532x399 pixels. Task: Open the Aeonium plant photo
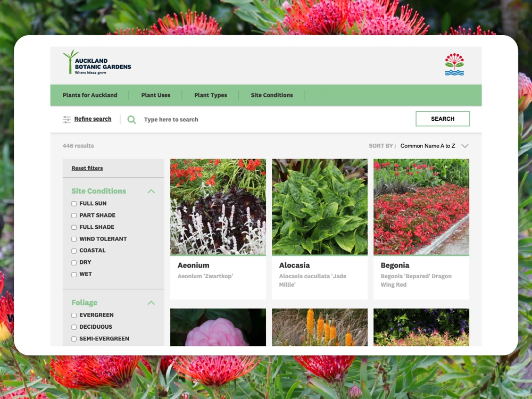tap(218, 206)
